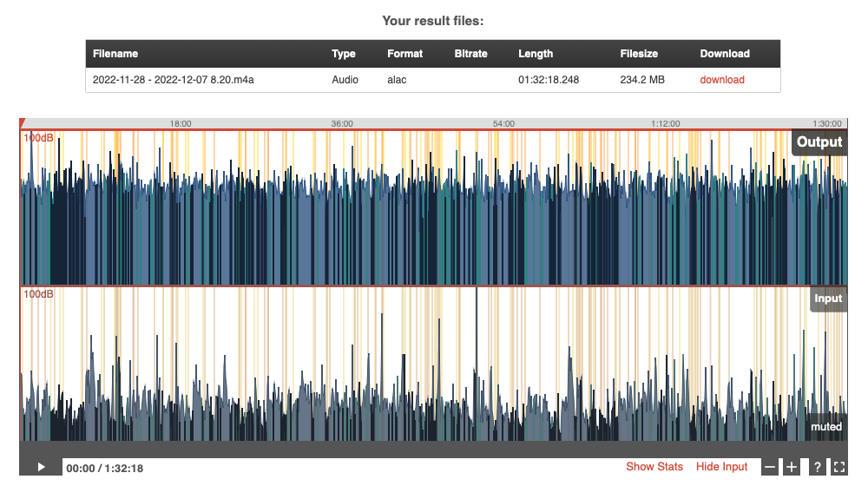Click the Filename column header

click(115, 54)
